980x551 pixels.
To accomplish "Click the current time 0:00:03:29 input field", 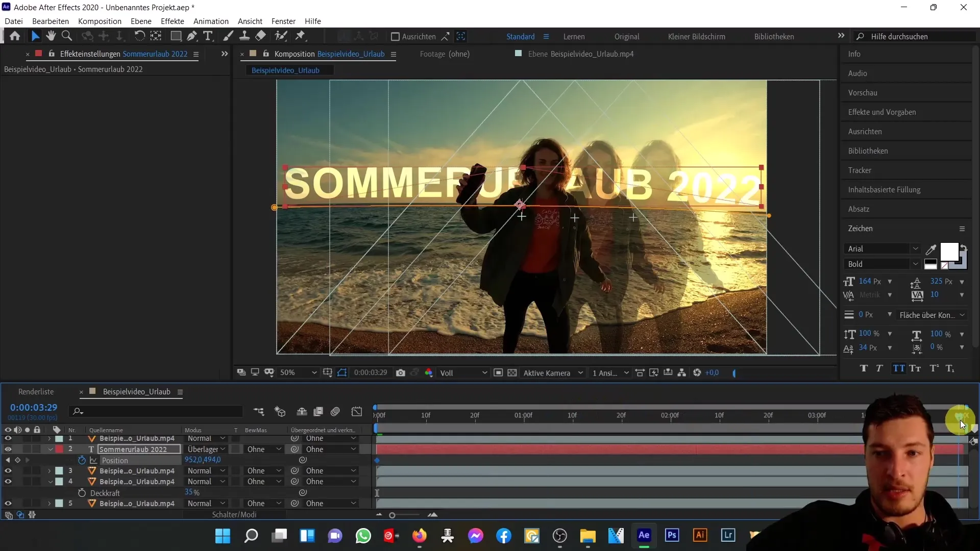I will 34,407.
